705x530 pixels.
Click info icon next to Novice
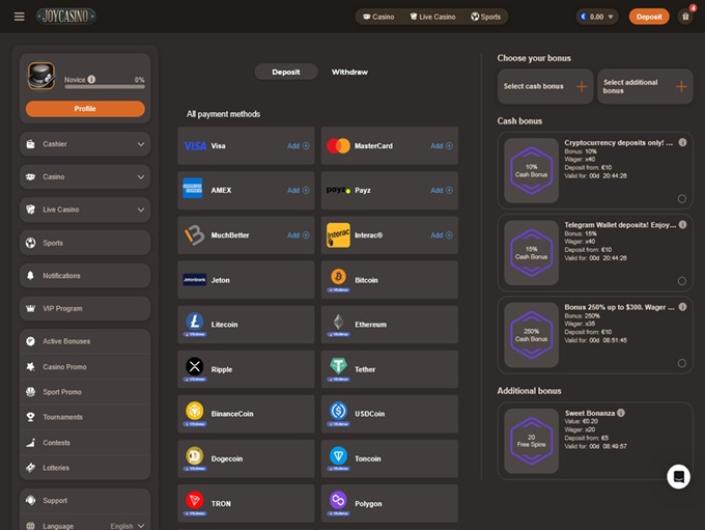pos(92,79)
